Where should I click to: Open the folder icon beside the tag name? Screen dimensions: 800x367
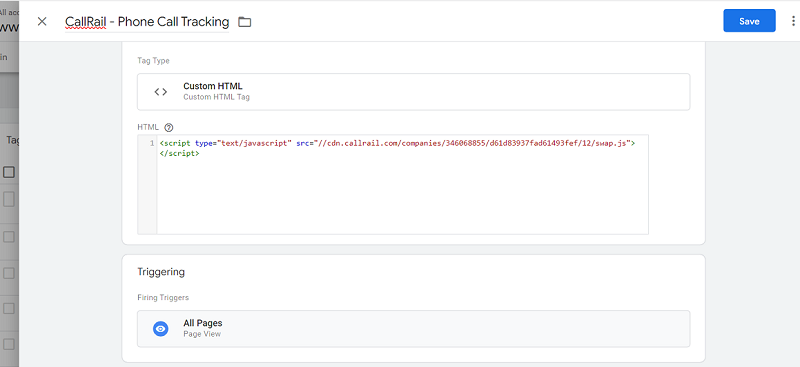[x=245, y=22]
